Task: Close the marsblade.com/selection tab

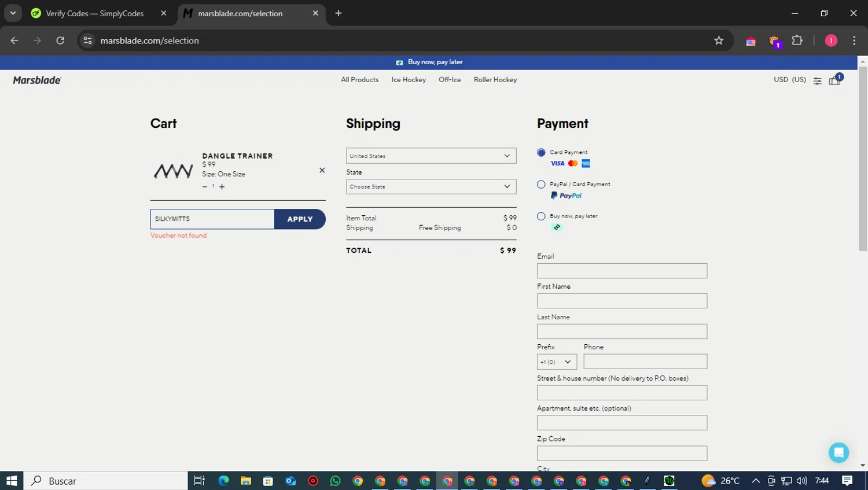Action: click(315, 13)
